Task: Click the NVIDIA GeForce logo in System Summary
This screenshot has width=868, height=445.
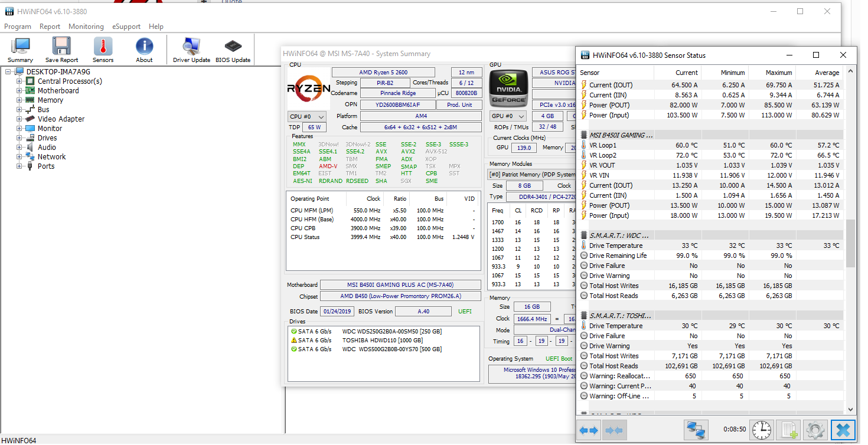Action: point(508,89)
